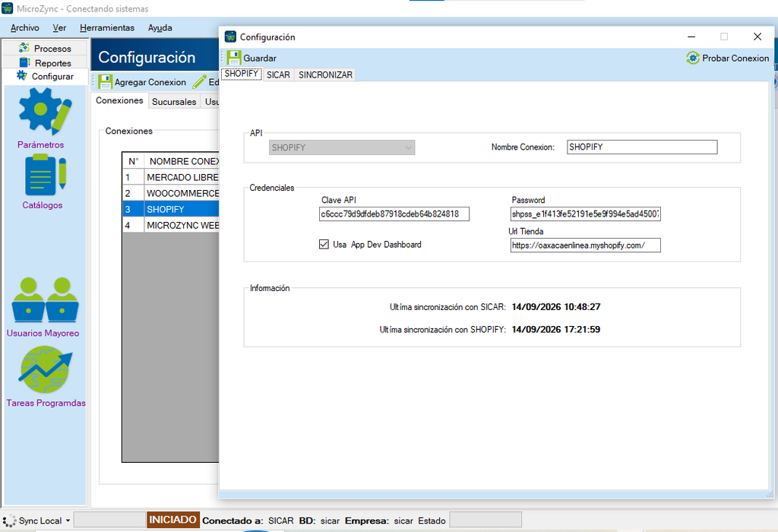The image size is (778, 532).
Task: Switch to the Sucursales tab
Action: tap(174, 101)
